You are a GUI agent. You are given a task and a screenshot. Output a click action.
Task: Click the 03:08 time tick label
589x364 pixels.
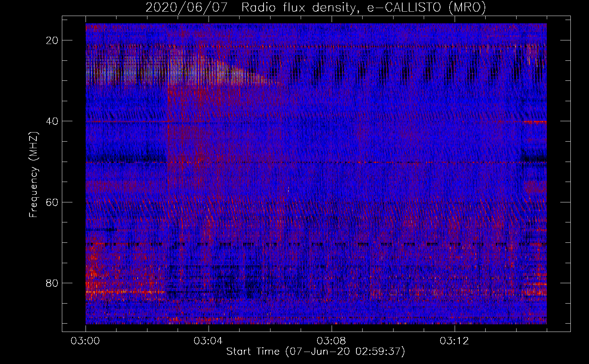click(332, 341)
